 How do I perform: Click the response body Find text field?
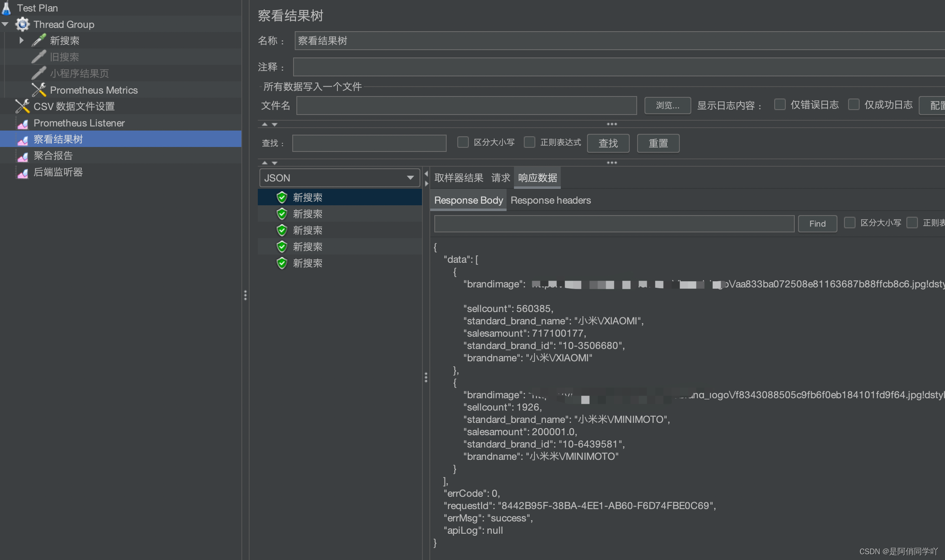(x=614, y=224)
